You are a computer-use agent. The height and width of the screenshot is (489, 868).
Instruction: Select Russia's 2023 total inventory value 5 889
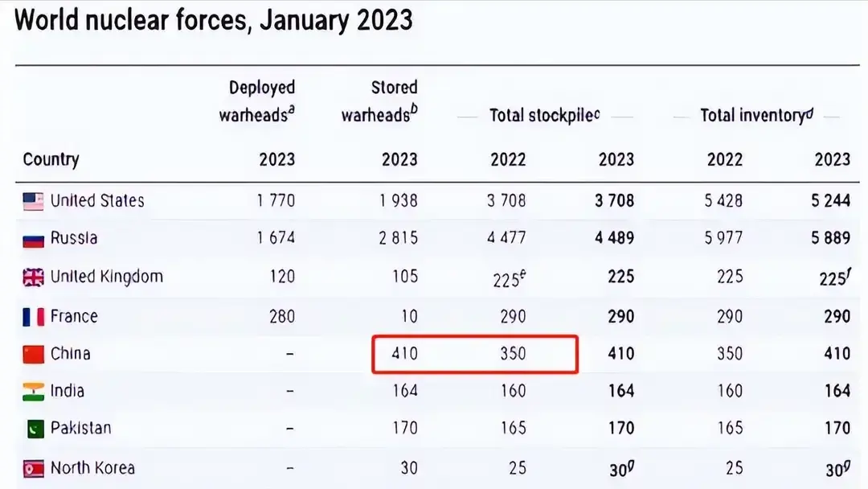pyautogui.click(x=830, y=238)
